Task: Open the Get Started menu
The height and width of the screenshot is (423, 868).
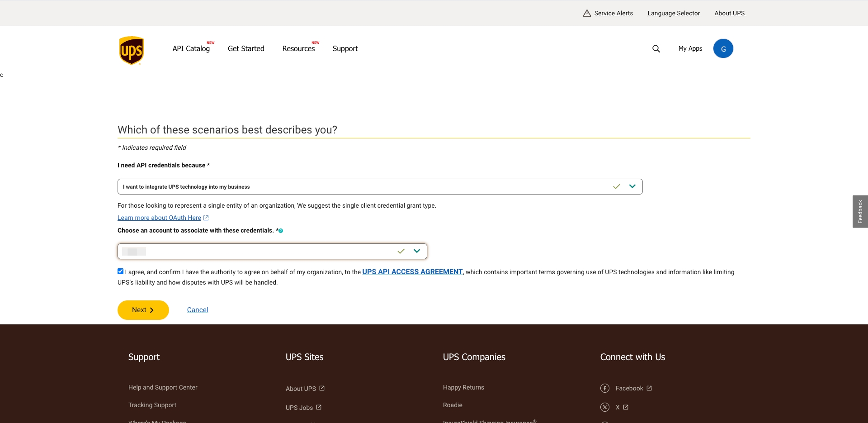Action: click(246, 49)
